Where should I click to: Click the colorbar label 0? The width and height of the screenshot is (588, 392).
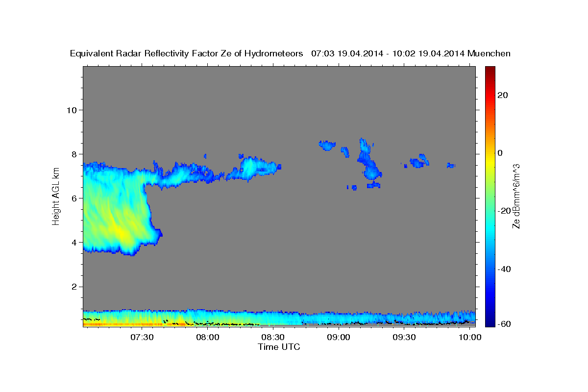pos(500,153)
